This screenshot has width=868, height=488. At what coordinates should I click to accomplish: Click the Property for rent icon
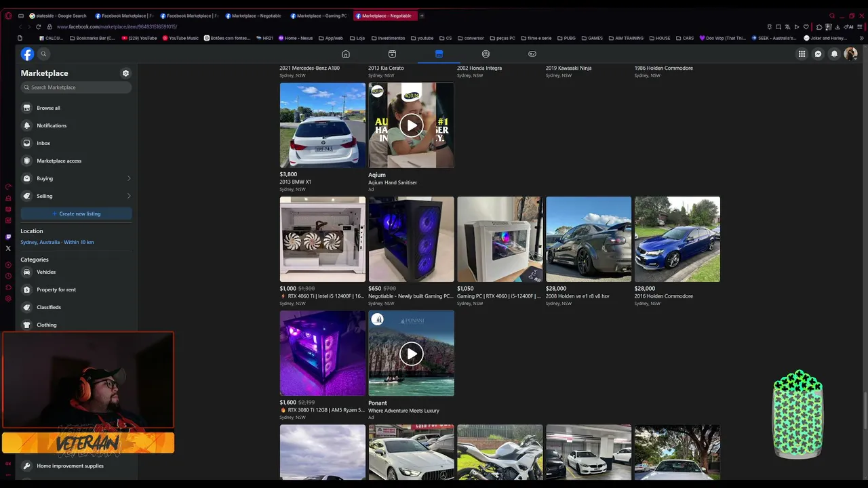click(x=27, y=289)
